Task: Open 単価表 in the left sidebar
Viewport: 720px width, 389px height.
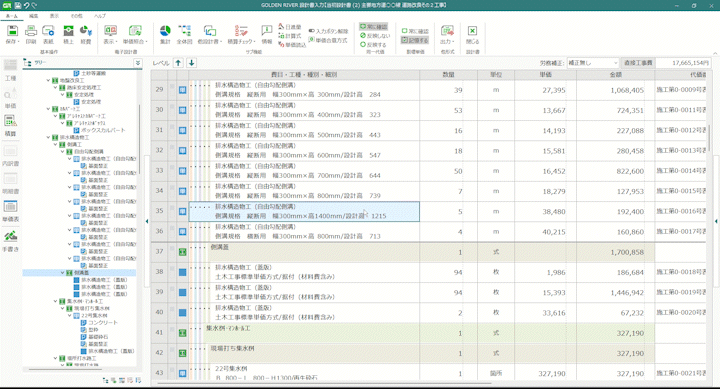Action: point(11,211)
